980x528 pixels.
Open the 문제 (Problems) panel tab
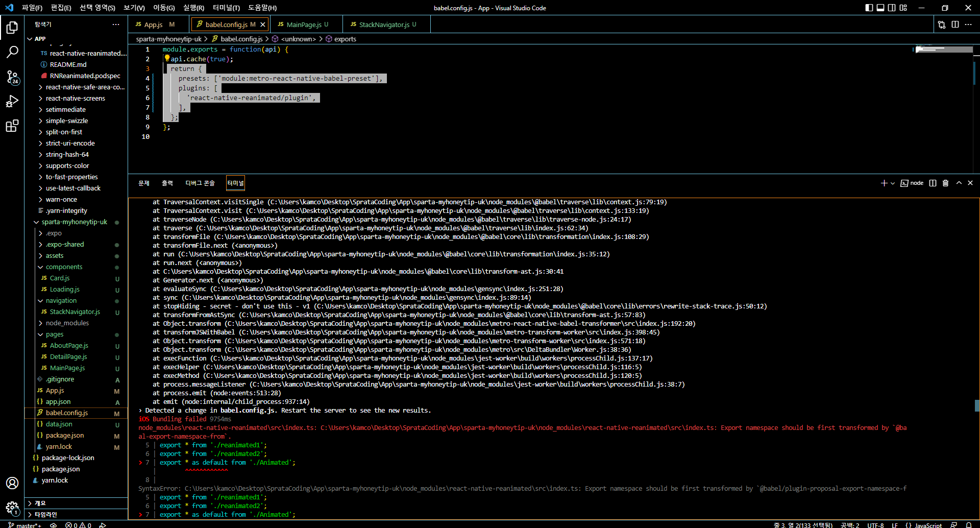[144, 183]
